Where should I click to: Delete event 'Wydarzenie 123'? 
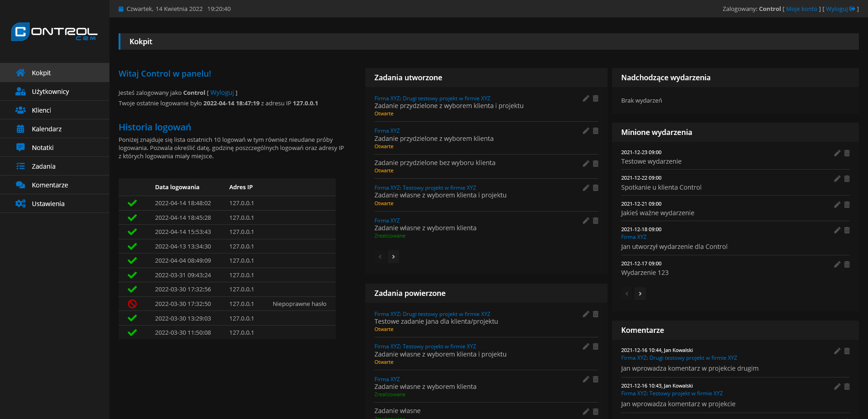click(847, 264)
